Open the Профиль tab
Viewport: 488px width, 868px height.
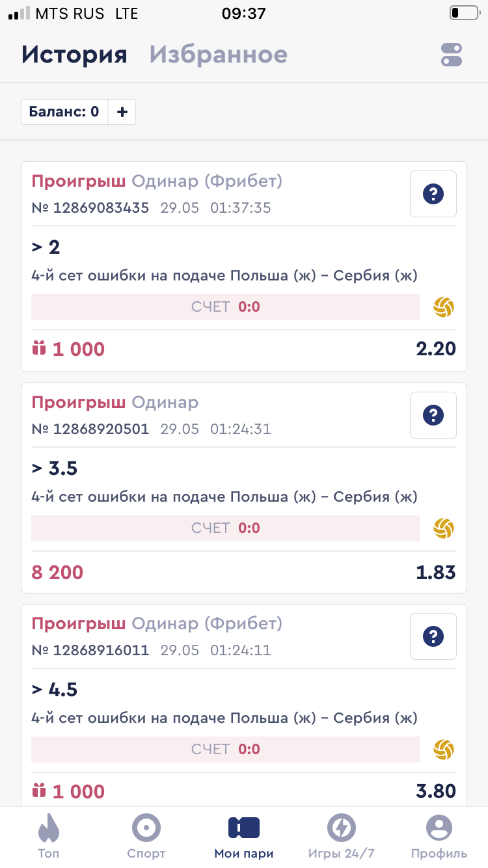pyautogui.click(x=439, y=836)
